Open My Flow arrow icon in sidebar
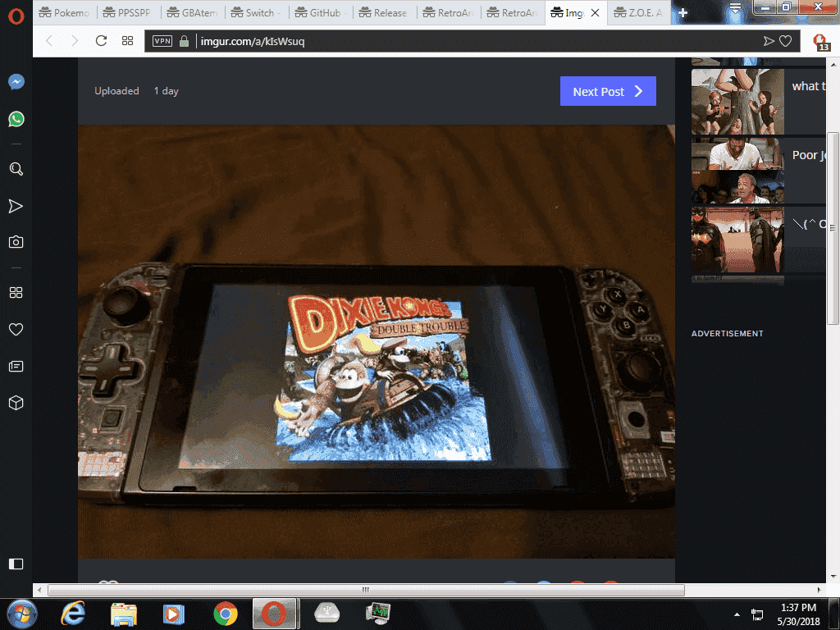 [16, 206]
